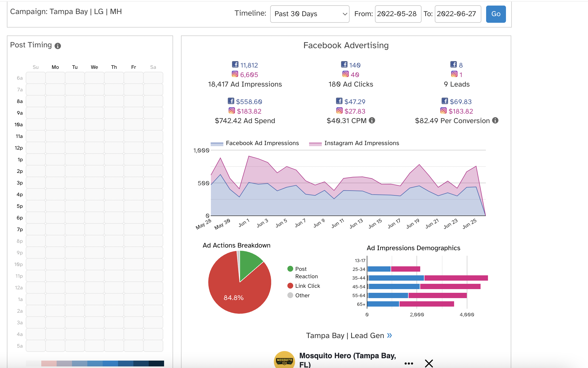The image size is (588, 368).
Task: Click the medium blue timing scale swatch
Action: pyautogui.click(x=110, y=363)
